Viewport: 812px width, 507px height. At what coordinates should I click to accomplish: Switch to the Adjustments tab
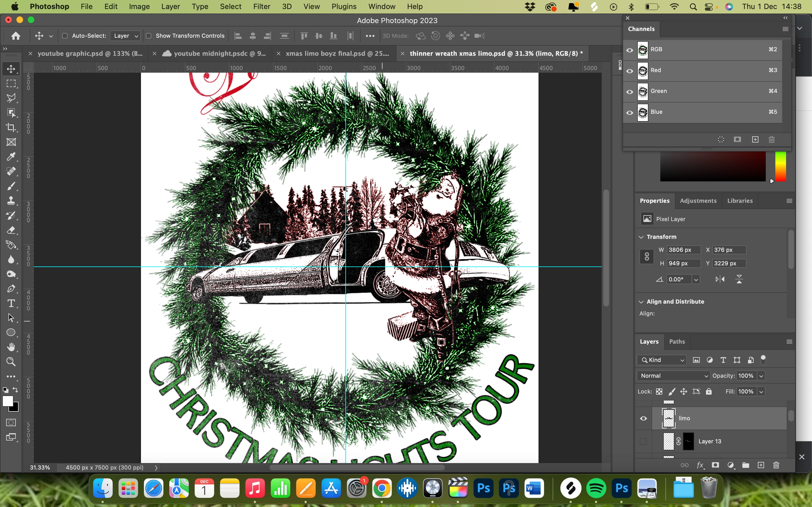(698, 201)
